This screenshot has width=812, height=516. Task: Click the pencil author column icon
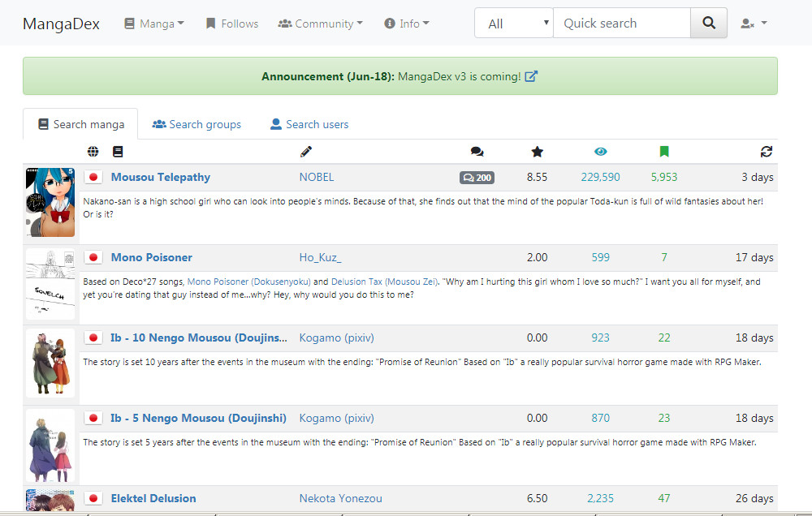306,152
